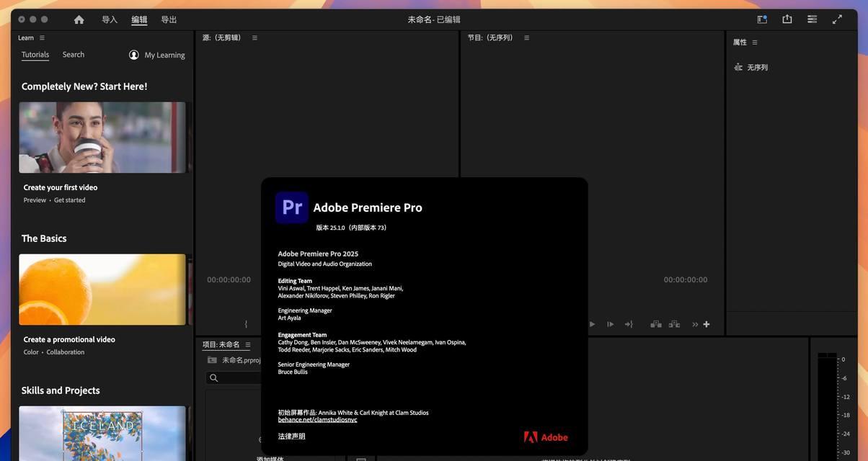Click the project folder icon beside 未命名.prproj

pos(212,360)
